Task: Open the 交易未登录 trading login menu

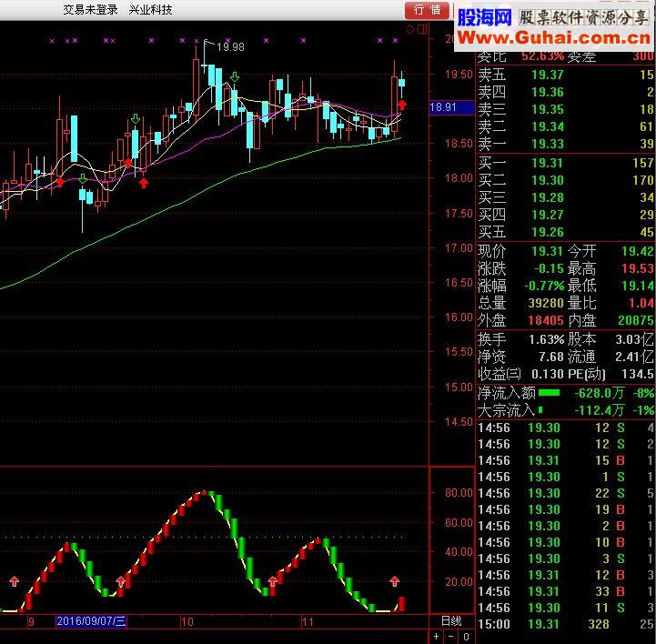Action: [90, 10]
